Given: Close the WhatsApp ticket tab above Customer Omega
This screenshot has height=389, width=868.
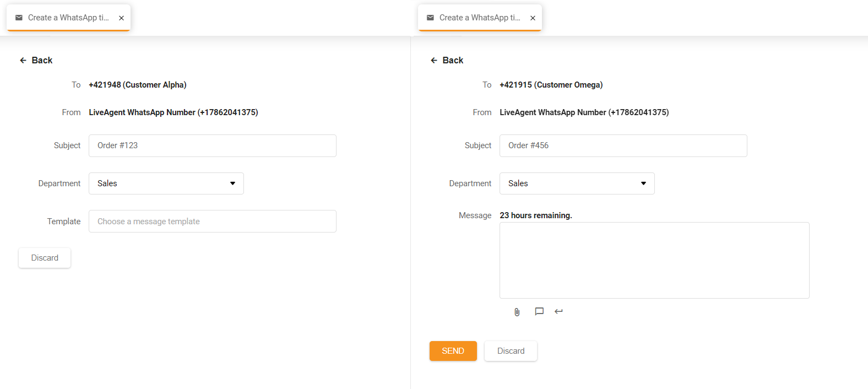Looking at the screenshot, I should (533, 18).
